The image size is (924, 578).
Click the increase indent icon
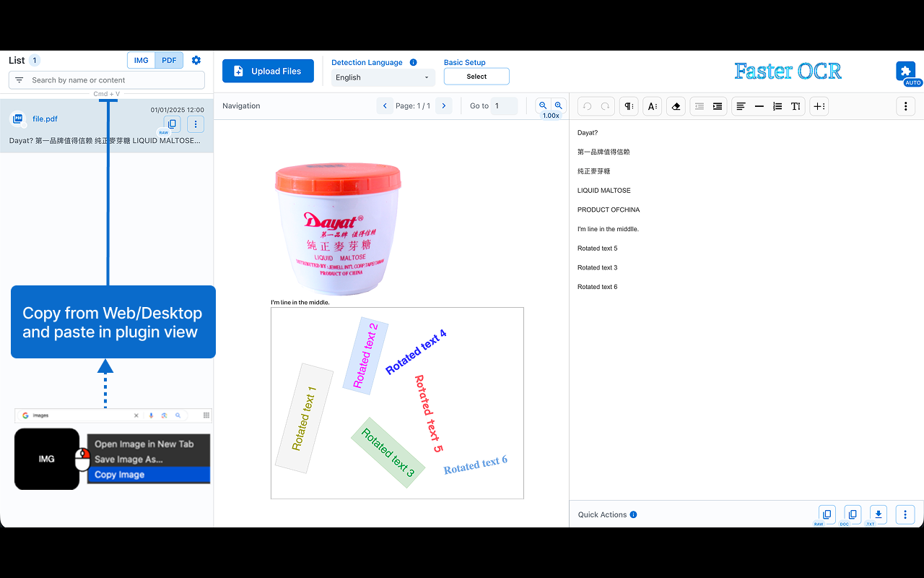pyautogui.click(x=718, y=106)
